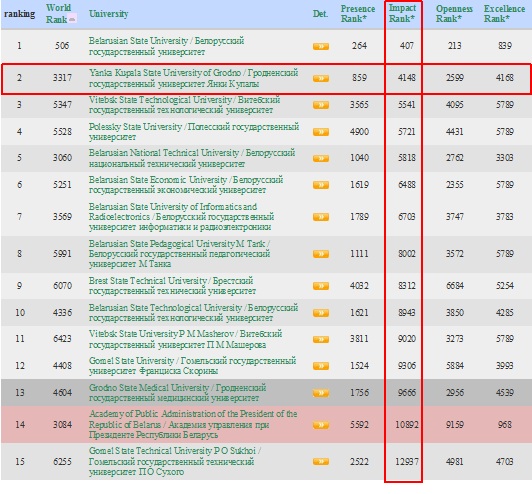Select world rank value 3084
The image size is (532, 494).
point(62,425)
